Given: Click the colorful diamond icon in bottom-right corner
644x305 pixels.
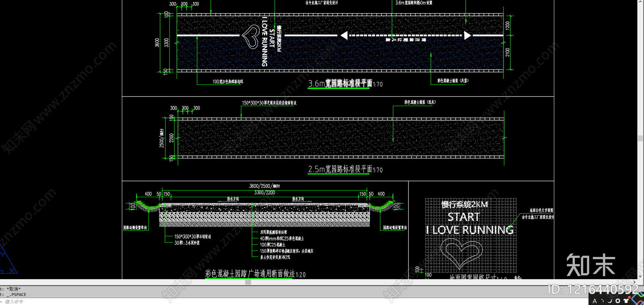Looking at the screenshot, I should (x=638, y=299).
